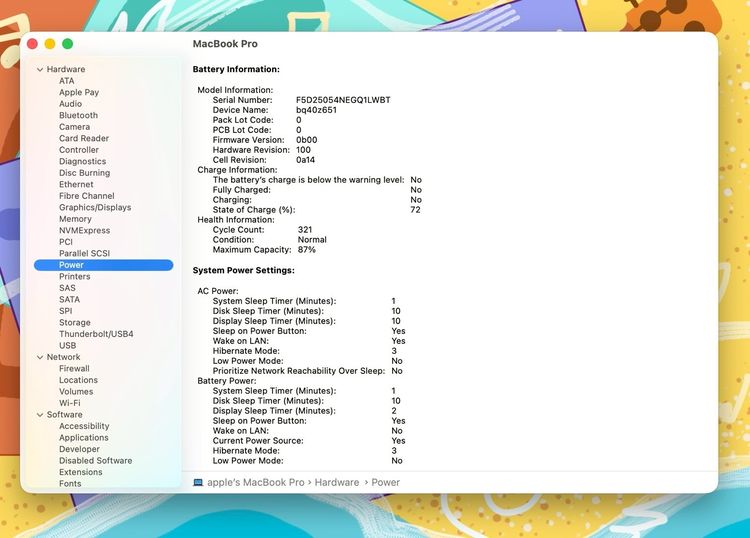Collapse the Hardware section chevron

pyautogui.click(x=40, y=70)
